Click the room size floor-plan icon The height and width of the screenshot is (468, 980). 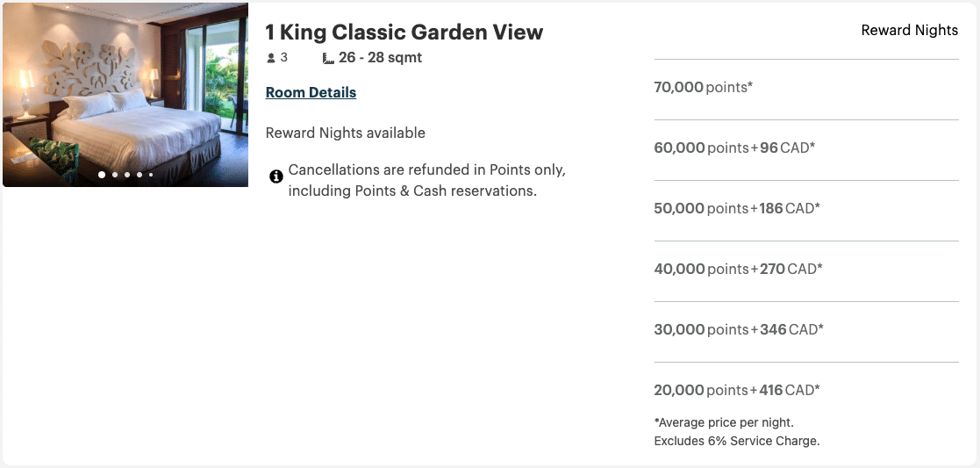[x=328, y=59]
